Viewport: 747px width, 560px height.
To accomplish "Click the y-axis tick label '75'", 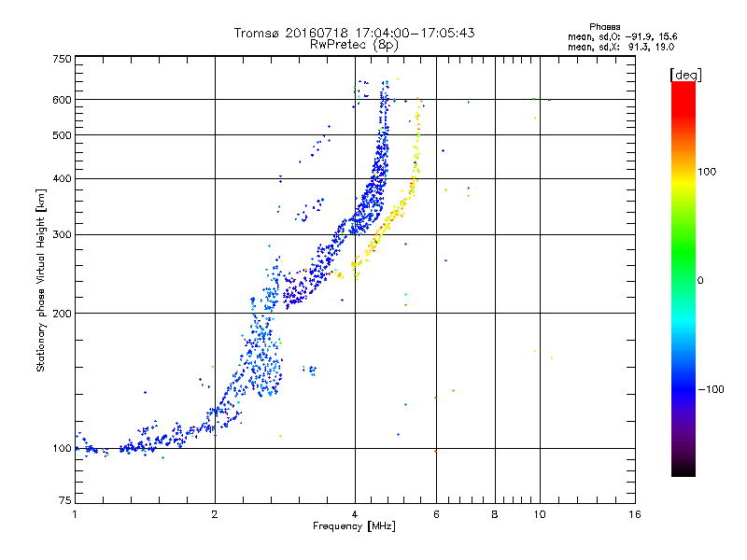I will pos(65,500).
